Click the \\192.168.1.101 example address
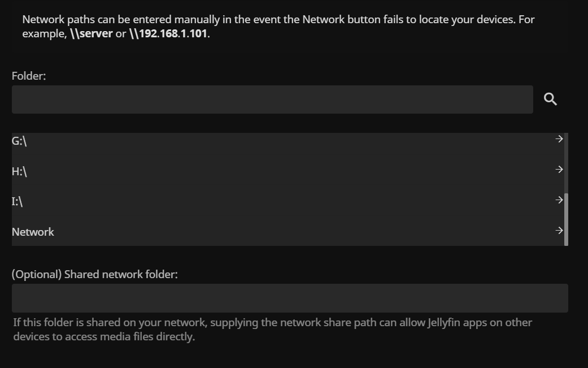588x368 pixels. coord(168,33)
